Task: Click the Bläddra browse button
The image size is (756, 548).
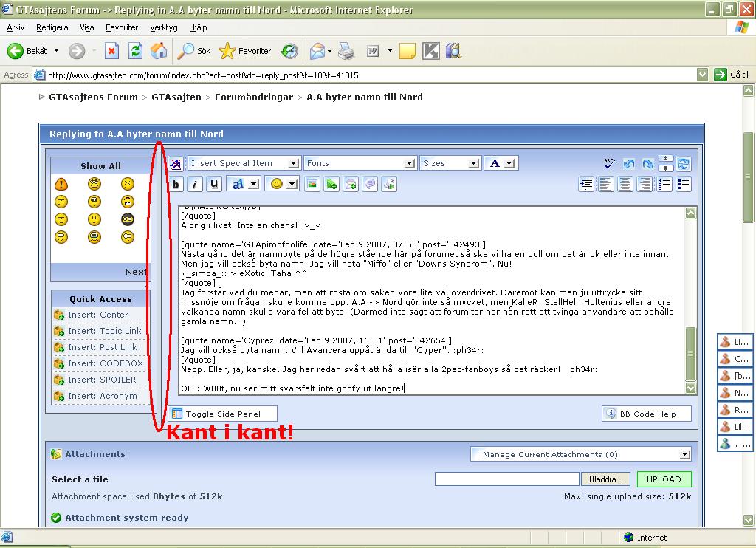Action: point(605,479)
